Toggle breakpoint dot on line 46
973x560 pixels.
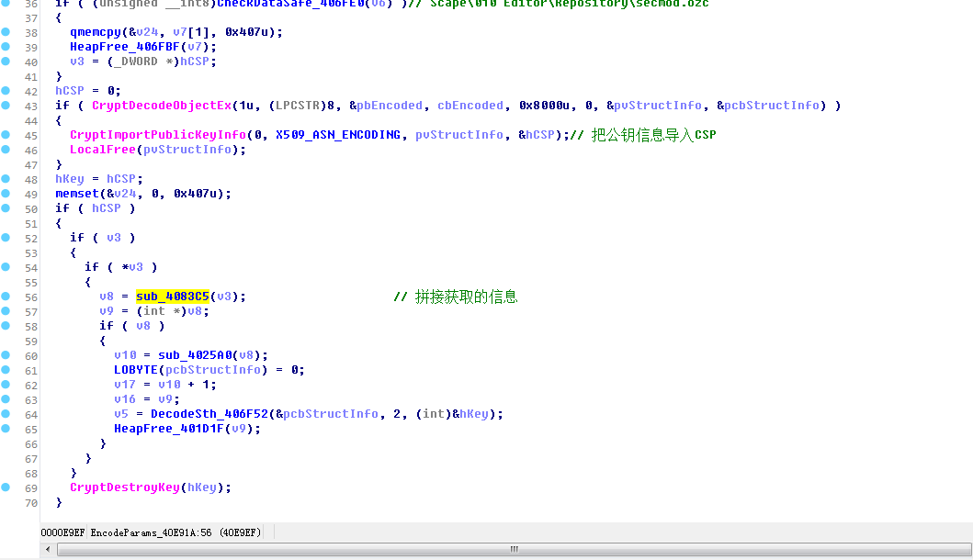click(x=6, y=150)
